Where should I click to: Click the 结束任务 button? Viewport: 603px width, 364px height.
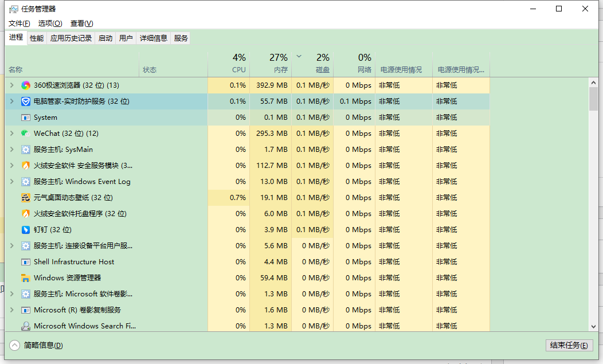click(x=568, y=345)
